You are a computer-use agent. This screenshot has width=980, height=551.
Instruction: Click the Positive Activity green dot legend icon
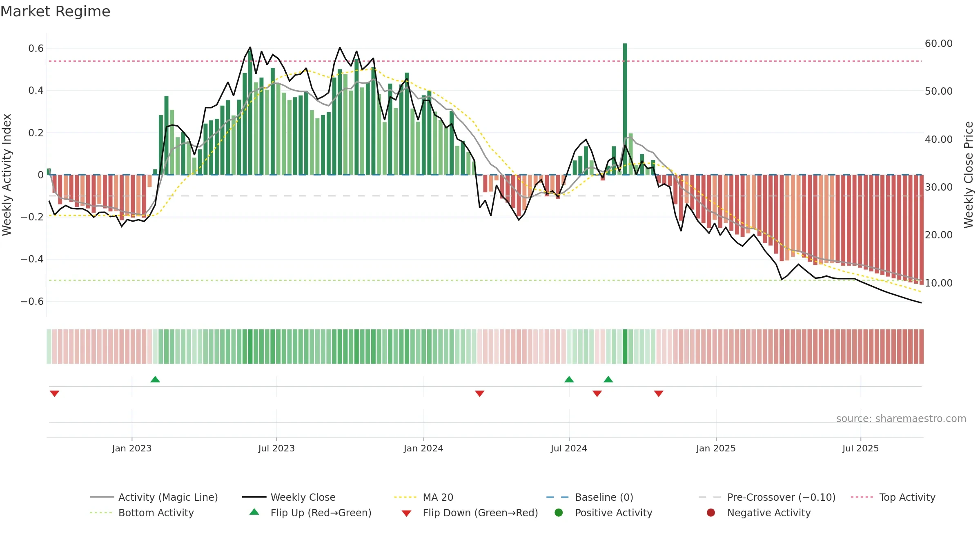(x=559, y=512)
